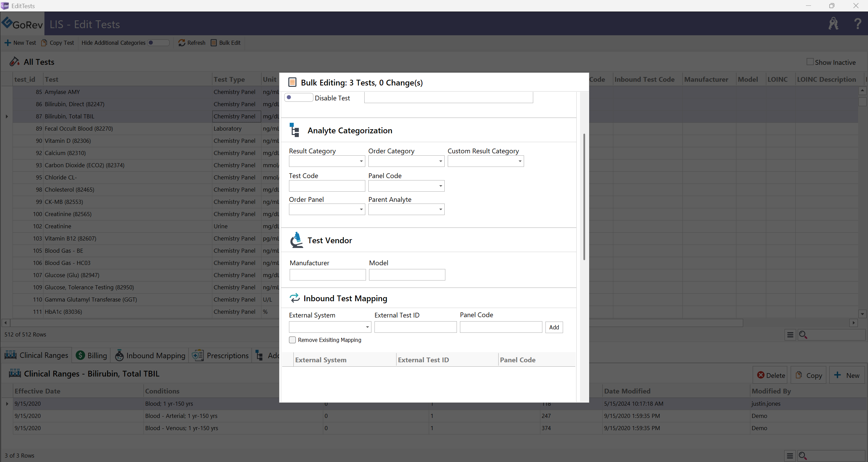Click the Test Code input field
Viewport: 868px width, 462px height.
pos(327,186)
